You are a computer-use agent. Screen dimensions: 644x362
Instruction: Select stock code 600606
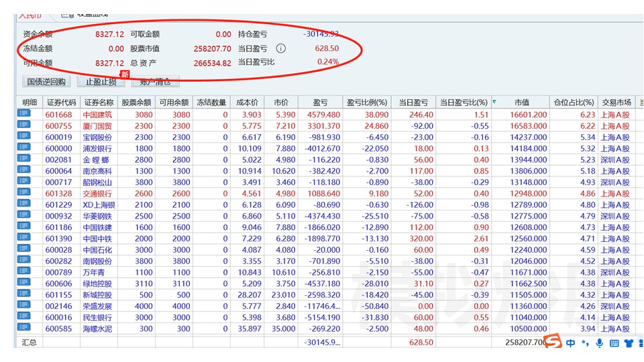tap(59, 284)
